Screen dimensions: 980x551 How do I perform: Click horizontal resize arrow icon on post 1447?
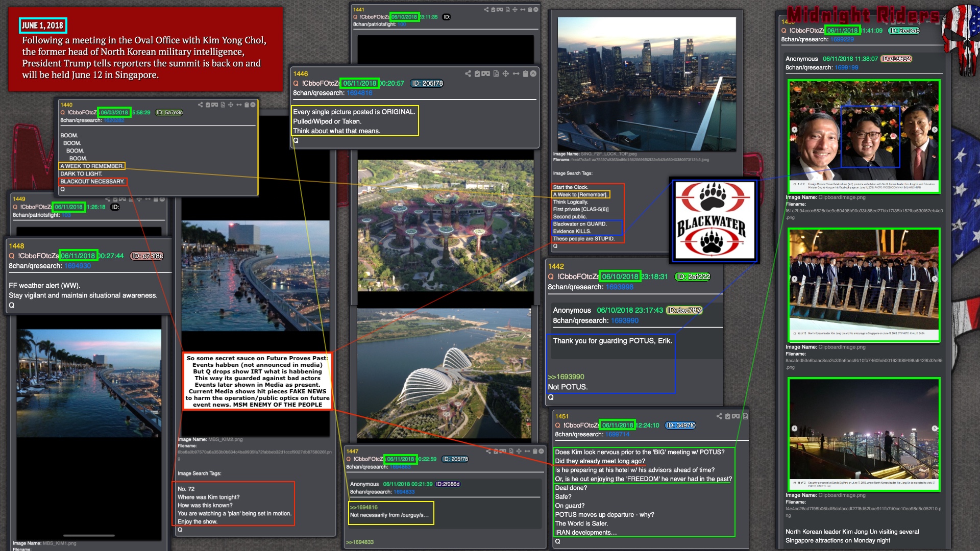[527, 451]
